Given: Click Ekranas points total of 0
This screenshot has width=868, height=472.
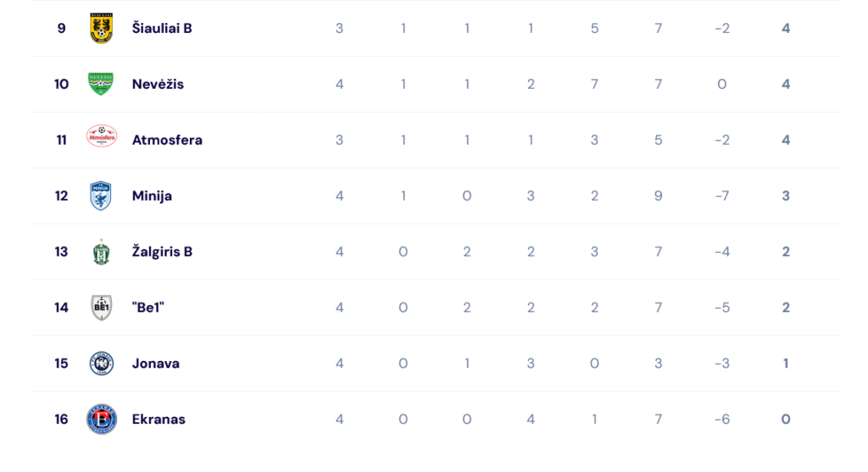Looking at the screenshot, I should tap(786, 419).
